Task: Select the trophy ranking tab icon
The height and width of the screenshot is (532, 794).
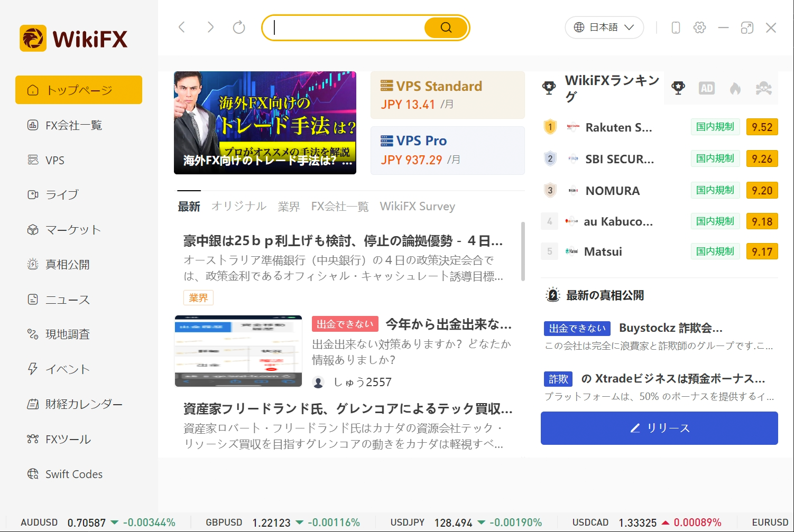Action: coord(678,88)
